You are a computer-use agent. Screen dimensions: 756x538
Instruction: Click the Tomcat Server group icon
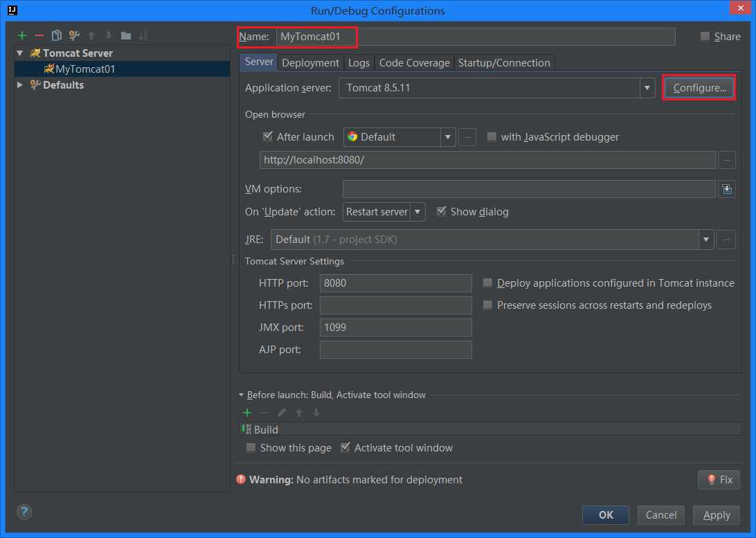coord(35,53)
